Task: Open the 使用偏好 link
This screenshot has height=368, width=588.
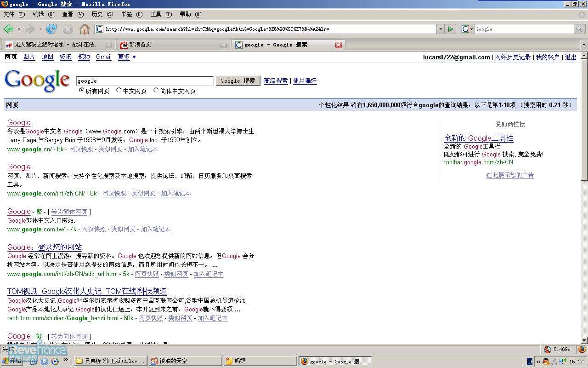Action: (x=305, y=81)
